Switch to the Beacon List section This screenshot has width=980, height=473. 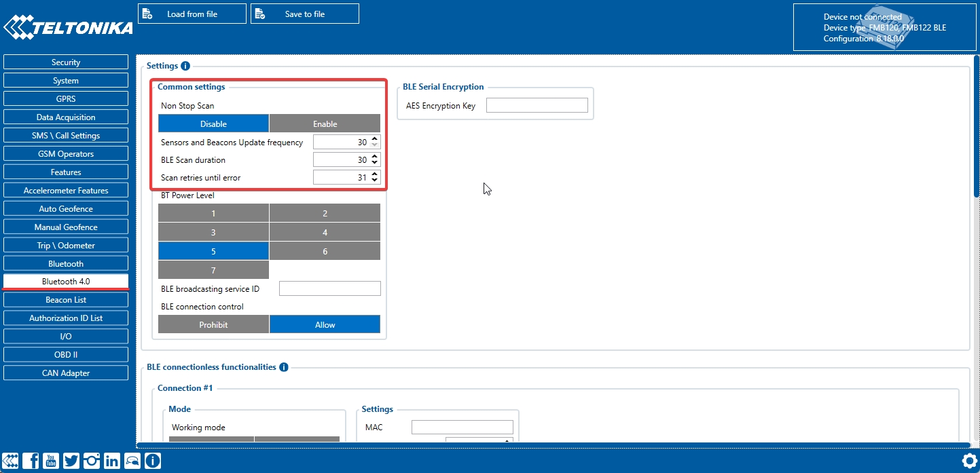tap(65, 299)
